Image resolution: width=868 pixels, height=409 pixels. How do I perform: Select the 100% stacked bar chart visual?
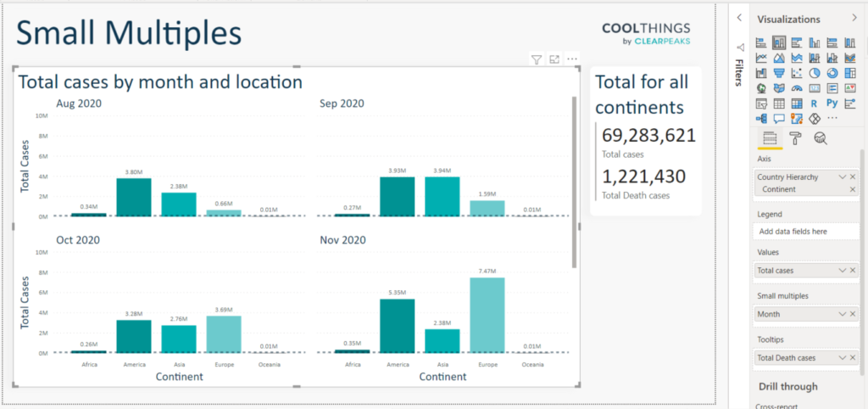click(x=832, y=42)
